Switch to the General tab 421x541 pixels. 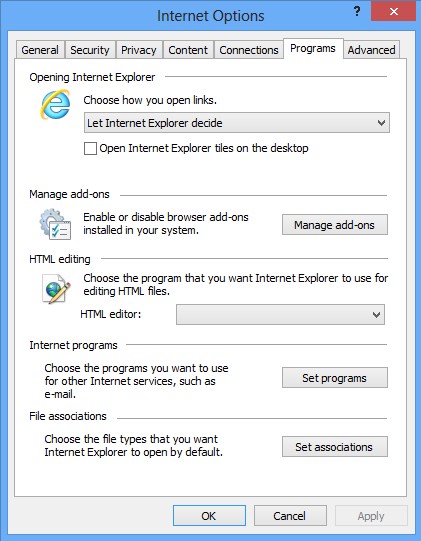coord(40,50)
